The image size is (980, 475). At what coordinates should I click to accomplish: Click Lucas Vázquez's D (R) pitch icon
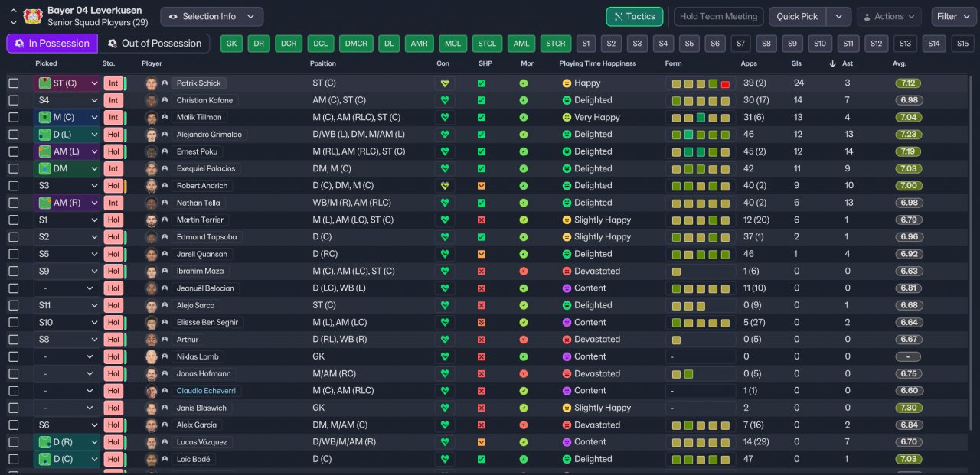[45, 442]
